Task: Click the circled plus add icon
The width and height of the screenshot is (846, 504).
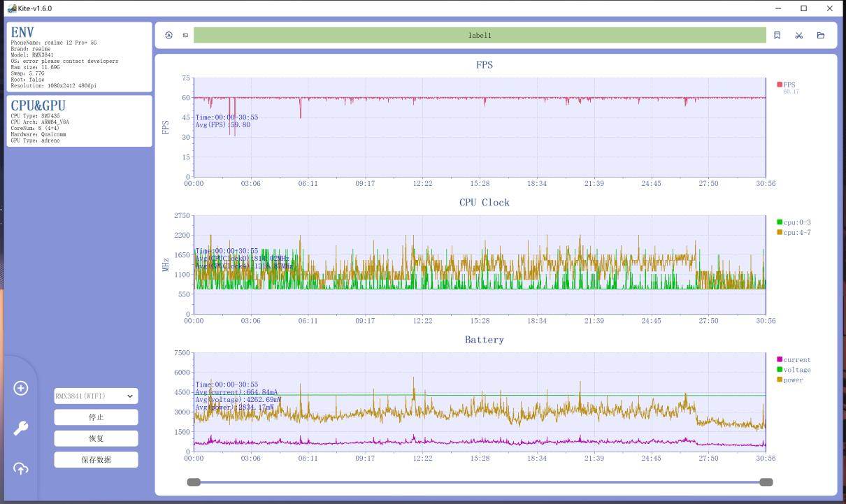Action: pyautogui.click(x=21, y=388)
